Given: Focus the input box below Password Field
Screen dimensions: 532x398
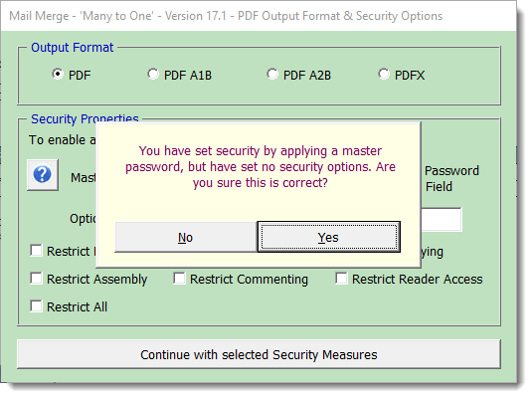Looking at the screenshot, I should pos(442,220).
